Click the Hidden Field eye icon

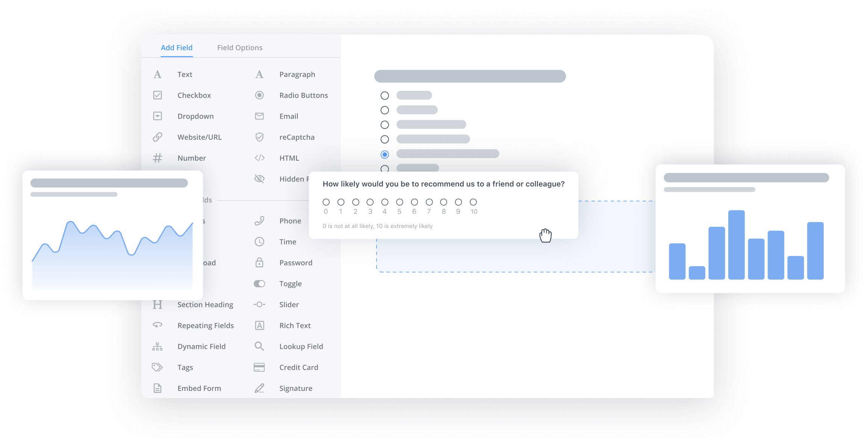pos(259,179)
